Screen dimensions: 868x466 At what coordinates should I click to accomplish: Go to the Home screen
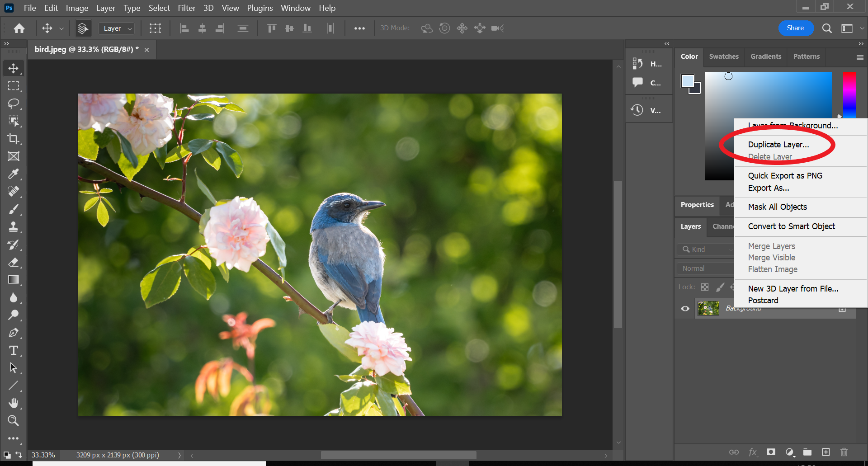tap(19, 28)
